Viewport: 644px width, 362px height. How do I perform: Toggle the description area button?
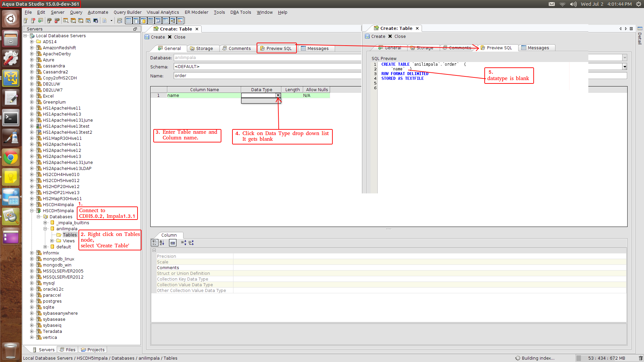click(x=173, y=243)
